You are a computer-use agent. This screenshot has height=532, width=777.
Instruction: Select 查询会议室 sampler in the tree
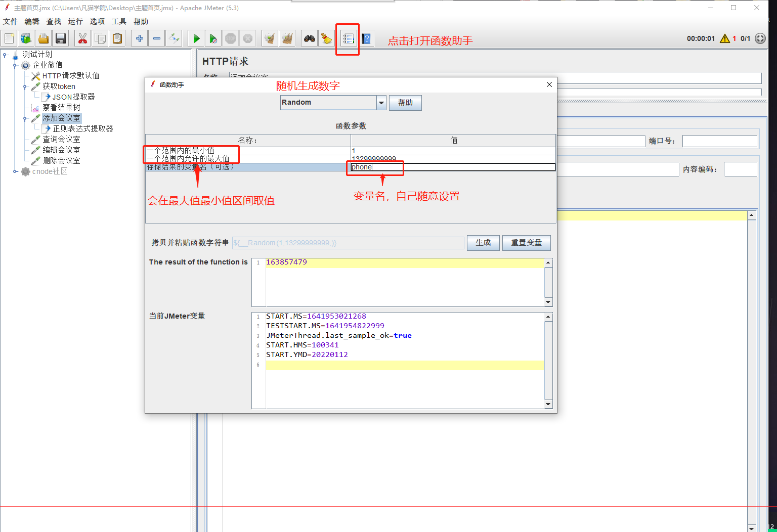coord(61,140)
